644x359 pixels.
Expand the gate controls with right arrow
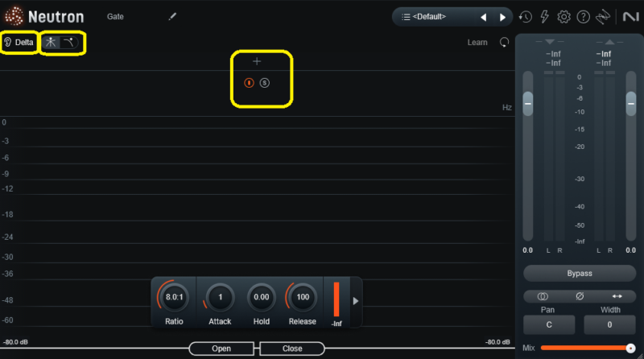tap(356, 302)
